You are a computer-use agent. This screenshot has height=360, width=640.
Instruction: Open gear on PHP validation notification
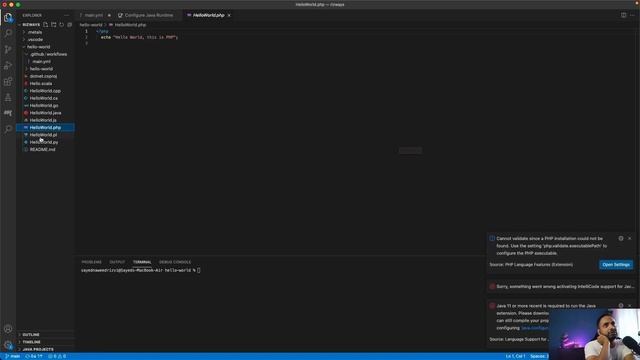[x=621, y=238]
